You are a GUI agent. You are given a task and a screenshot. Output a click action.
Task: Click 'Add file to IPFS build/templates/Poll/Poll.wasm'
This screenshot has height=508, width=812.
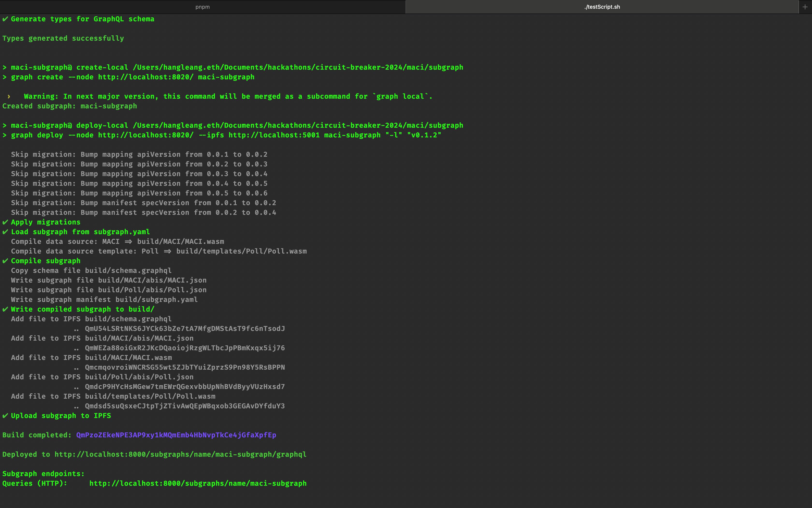113,396
